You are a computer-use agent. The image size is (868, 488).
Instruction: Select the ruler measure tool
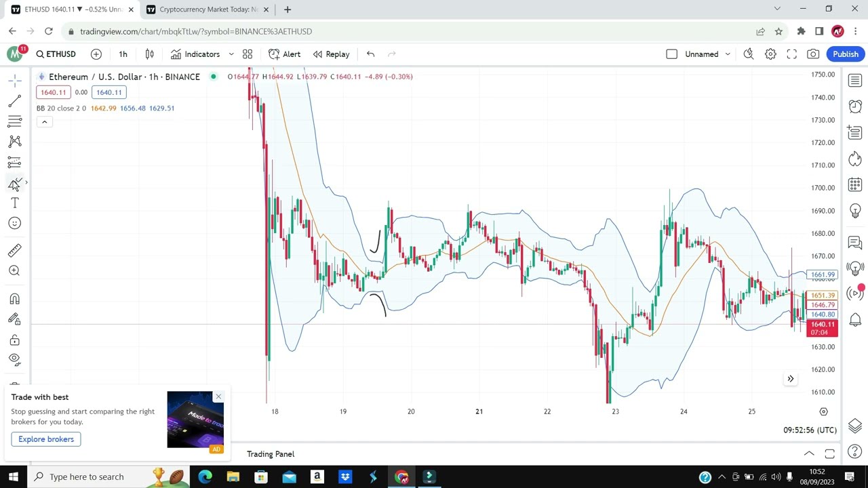click(14, 250)
